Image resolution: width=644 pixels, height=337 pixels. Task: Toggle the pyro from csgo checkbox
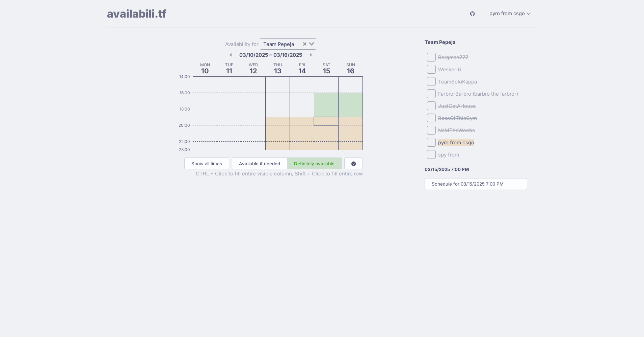(x=431, y=143)
